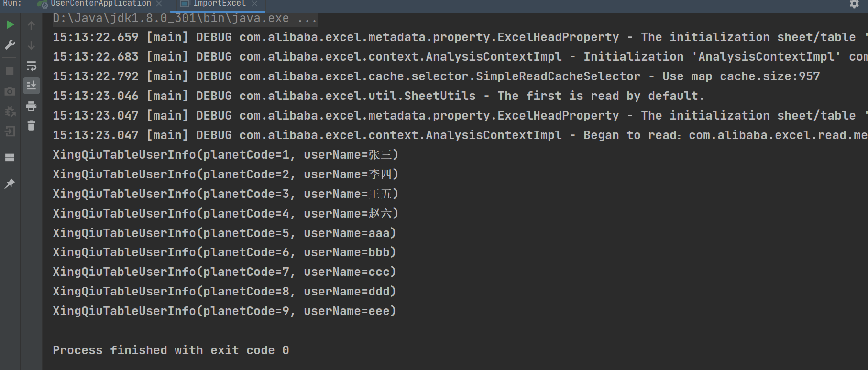Select the ImportExcel run tab
The width and height of the screenshot is (868, 370).
(219, 4)
